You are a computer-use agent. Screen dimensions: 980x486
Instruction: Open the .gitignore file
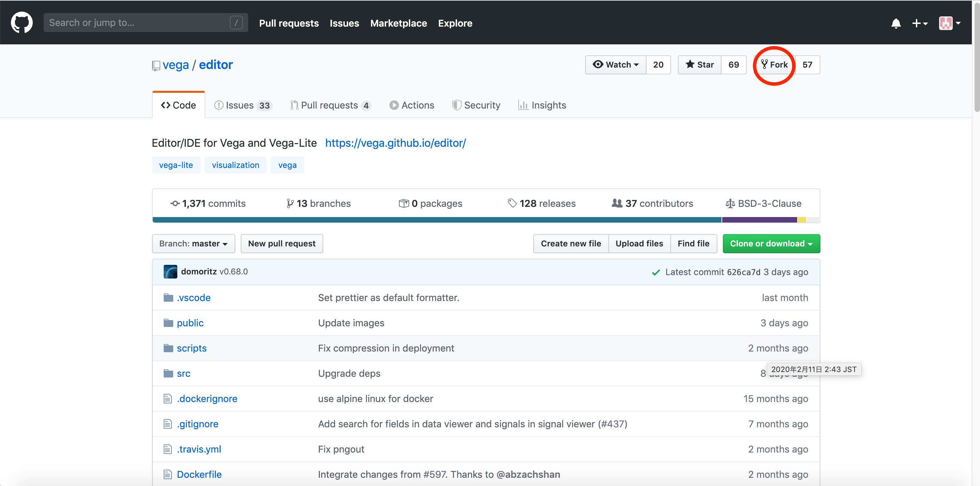197,424
